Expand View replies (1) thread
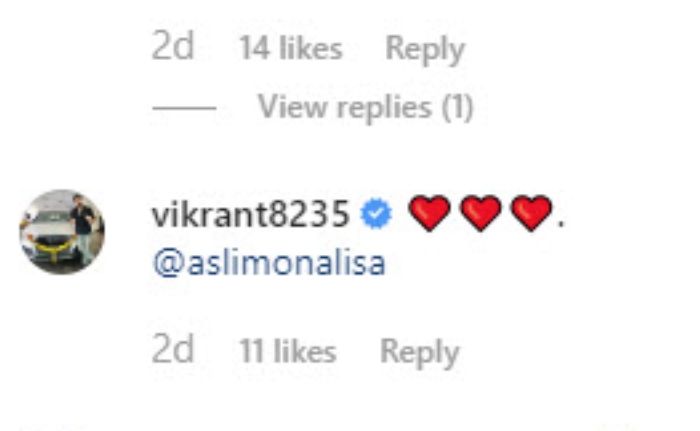This screenshot has height=431, width=700. point(365,107)
